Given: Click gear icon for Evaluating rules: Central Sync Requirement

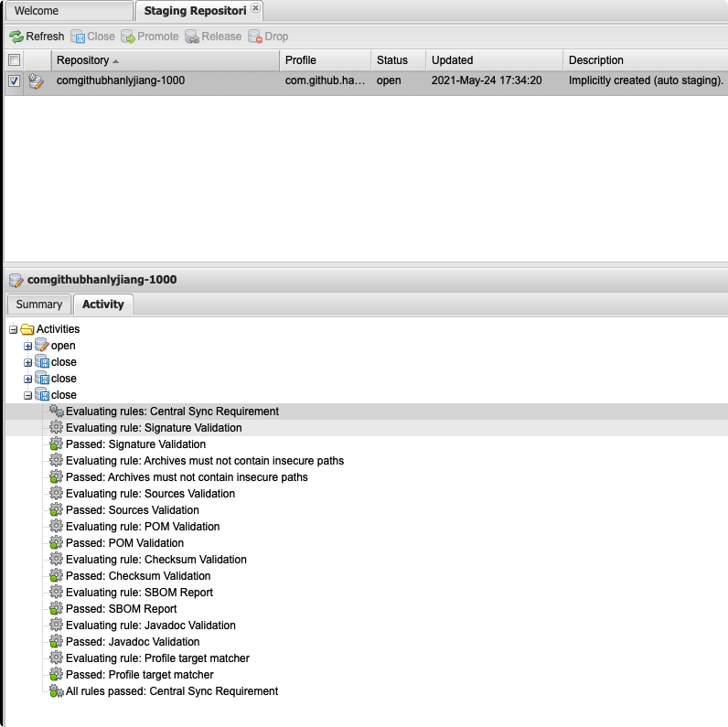Looking at the screenshot, I should (x=56, y=411).
